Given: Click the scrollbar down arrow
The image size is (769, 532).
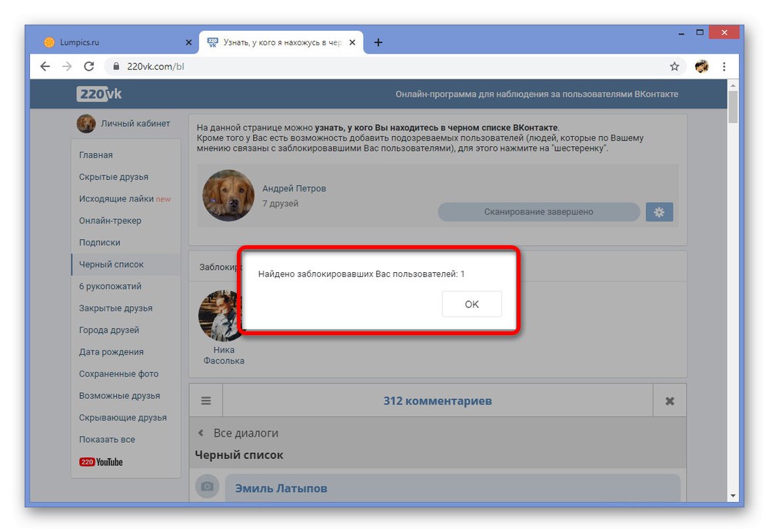Looking at the screenshot, I should click(x=733, y=496).
